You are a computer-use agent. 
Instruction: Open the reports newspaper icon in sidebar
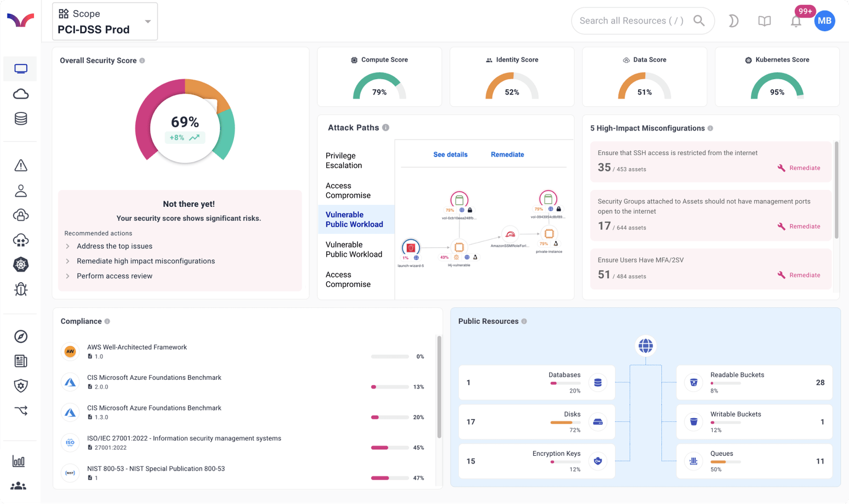[20, 361]
